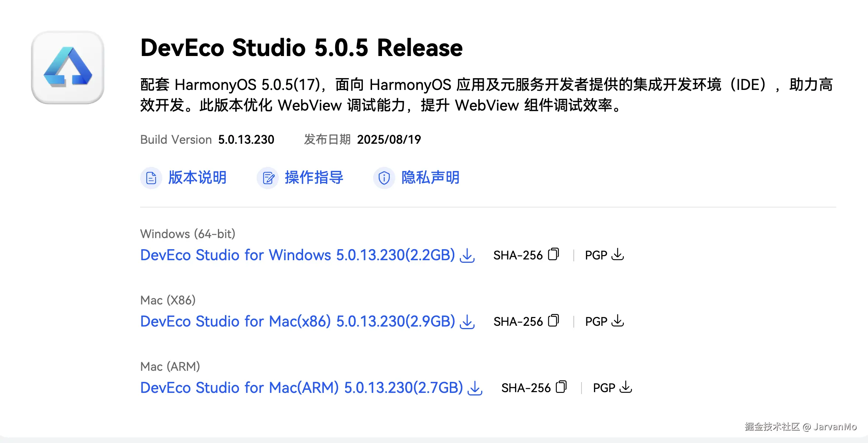868x443 pixels.
Task: Open the 隐私声明 link
Action: (x=430, y=178)
